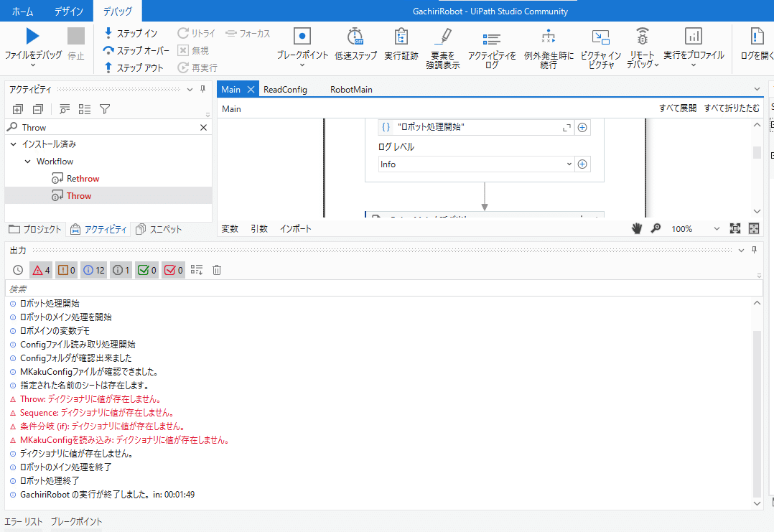
Task: Switch to the スニペット panel tab
Action: coord(159,229)
